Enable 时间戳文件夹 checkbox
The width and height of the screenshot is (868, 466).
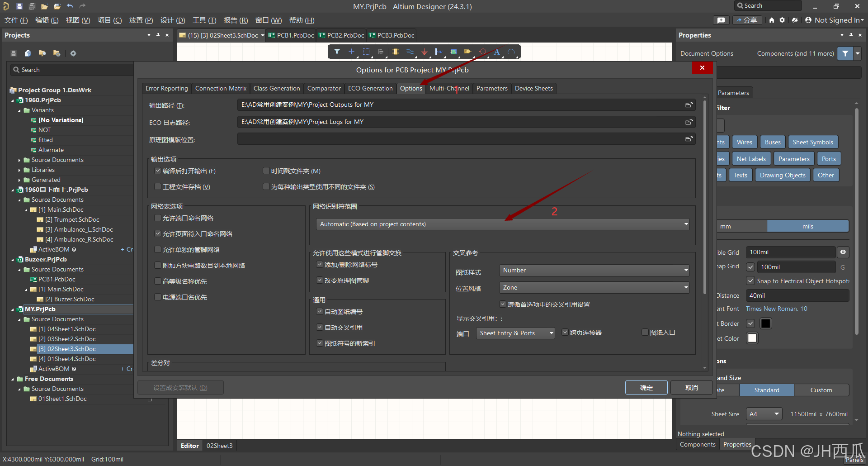click(x=266, y=171)
